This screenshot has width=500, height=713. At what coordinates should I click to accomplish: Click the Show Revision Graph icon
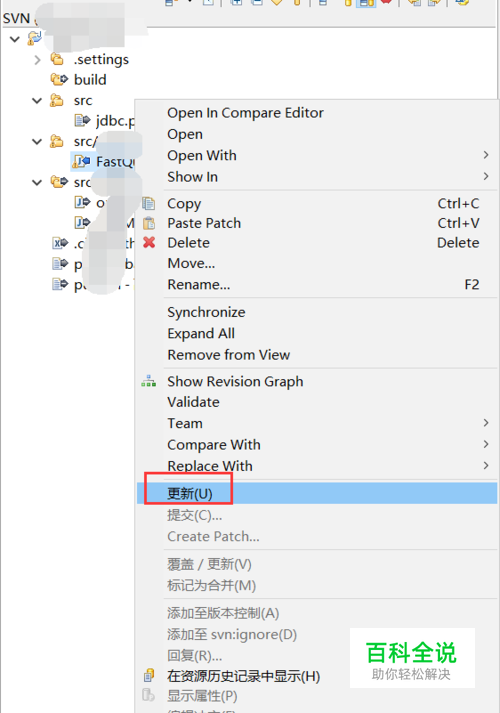149,381
